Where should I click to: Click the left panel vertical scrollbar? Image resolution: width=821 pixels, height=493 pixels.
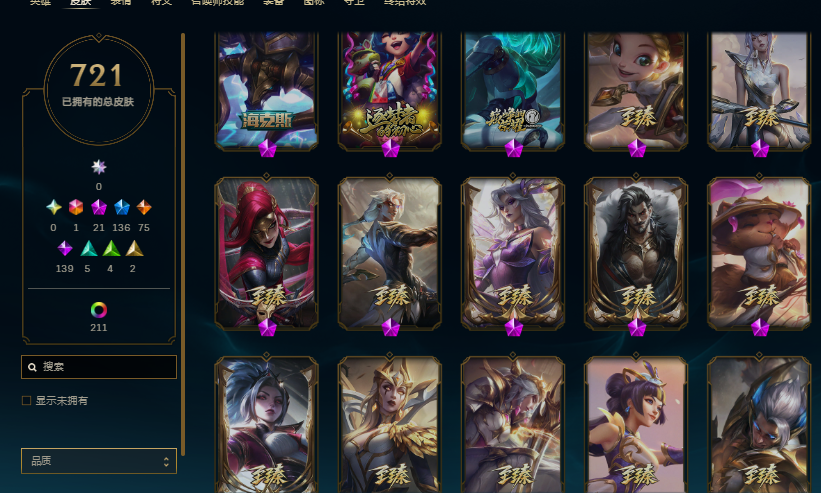tap(183, 244)
